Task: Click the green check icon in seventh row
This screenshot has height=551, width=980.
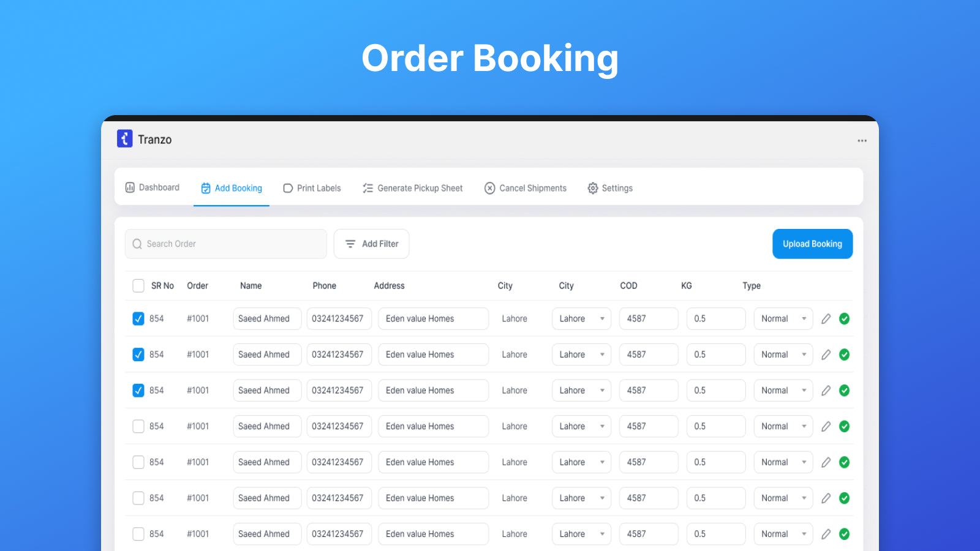Action: (844, 534)
